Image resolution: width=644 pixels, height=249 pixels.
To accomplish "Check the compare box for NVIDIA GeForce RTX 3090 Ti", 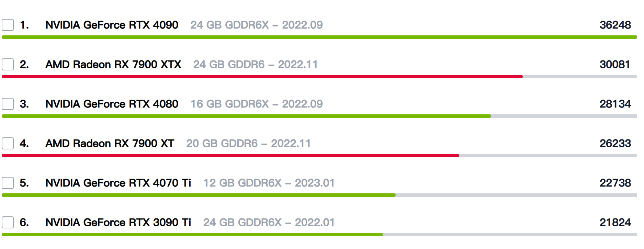I will [x=8, y=223].
